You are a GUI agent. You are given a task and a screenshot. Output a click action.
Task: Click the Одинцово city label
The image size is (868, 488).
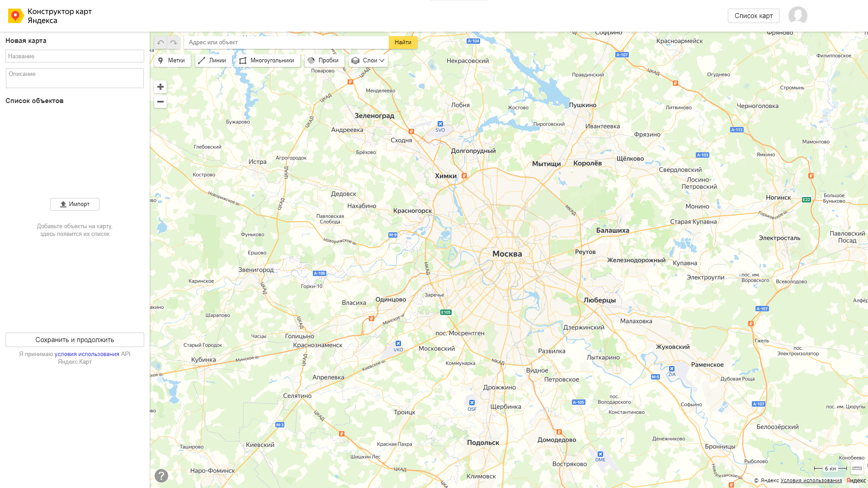(391, 300)
